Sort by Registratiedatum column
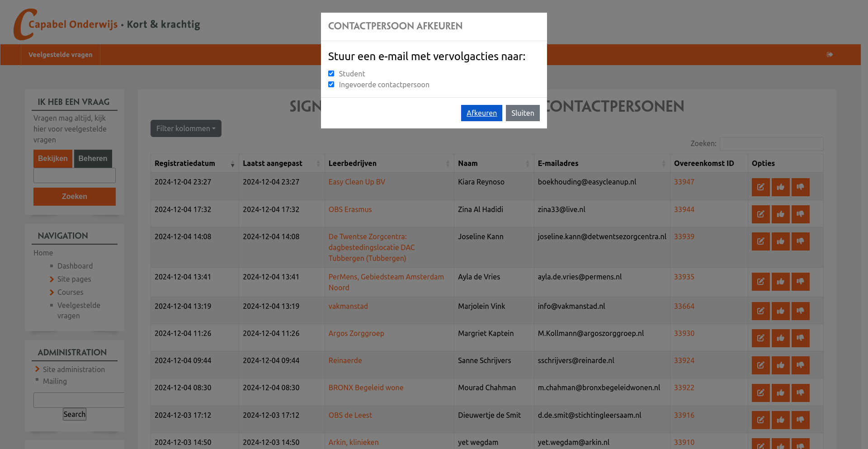Viewport: 868px width, 449px height. [x=194, y=163]
